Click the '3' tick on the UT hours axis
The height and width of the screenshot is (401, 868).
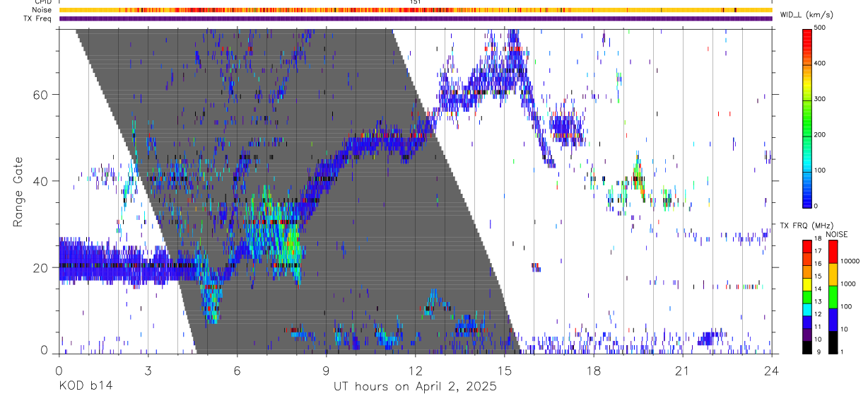pyautogui.click(x=148, y=371)
